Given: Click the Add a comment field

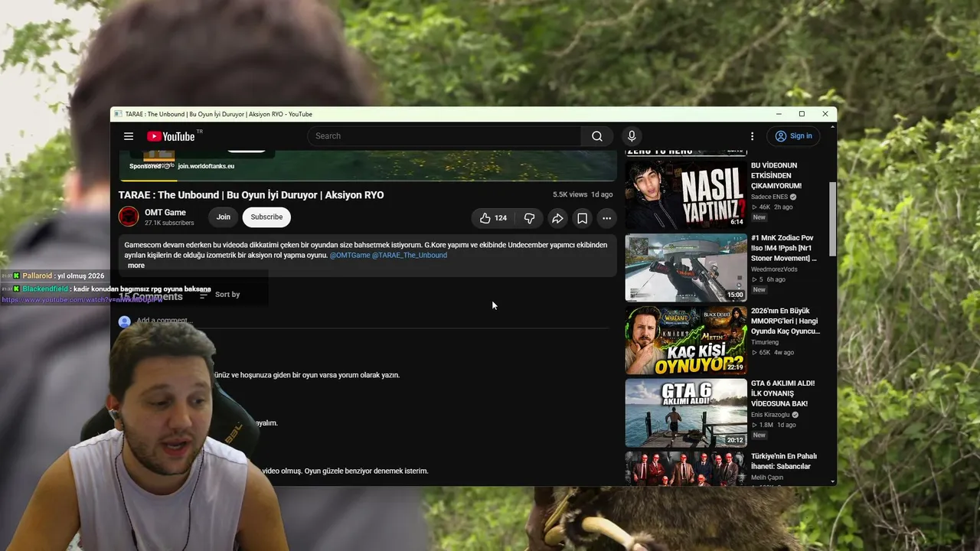Looking at the screenshot, I should pyautogui.click(x=371, y=321).
